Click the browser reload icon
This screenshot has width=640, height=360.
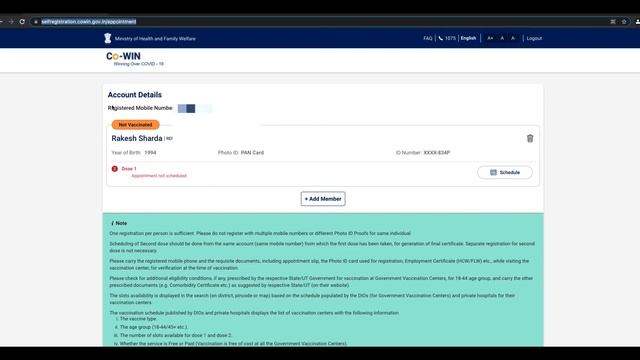pyautogui.click(x=22, y=22)
